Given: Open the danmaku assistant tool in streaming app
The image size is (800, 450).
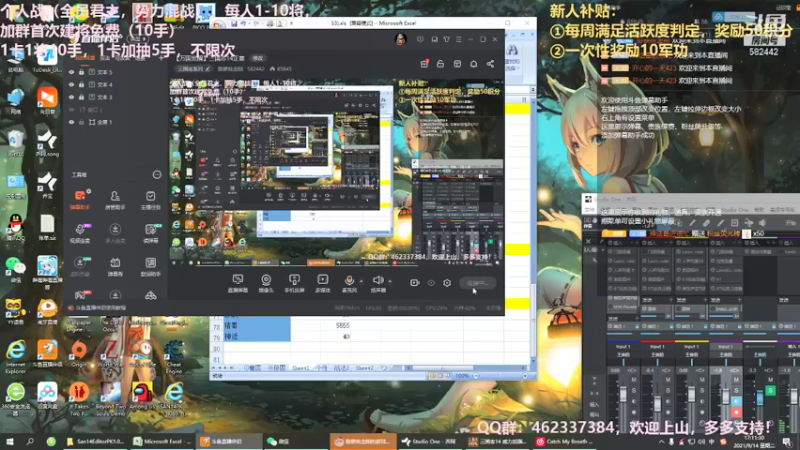Looking at the screenshot, I should [80, 199].
